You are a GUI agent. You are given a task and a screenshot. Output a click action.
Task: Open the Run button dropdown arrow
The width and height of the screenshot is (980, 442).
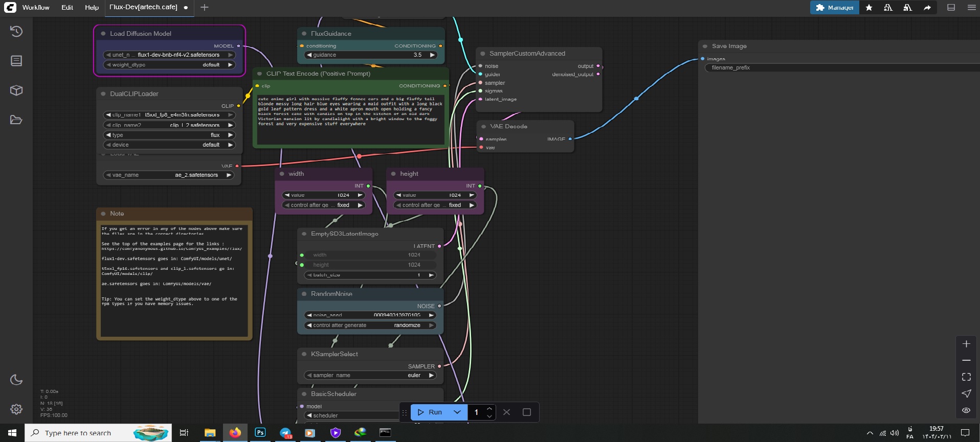coord(457,412)
